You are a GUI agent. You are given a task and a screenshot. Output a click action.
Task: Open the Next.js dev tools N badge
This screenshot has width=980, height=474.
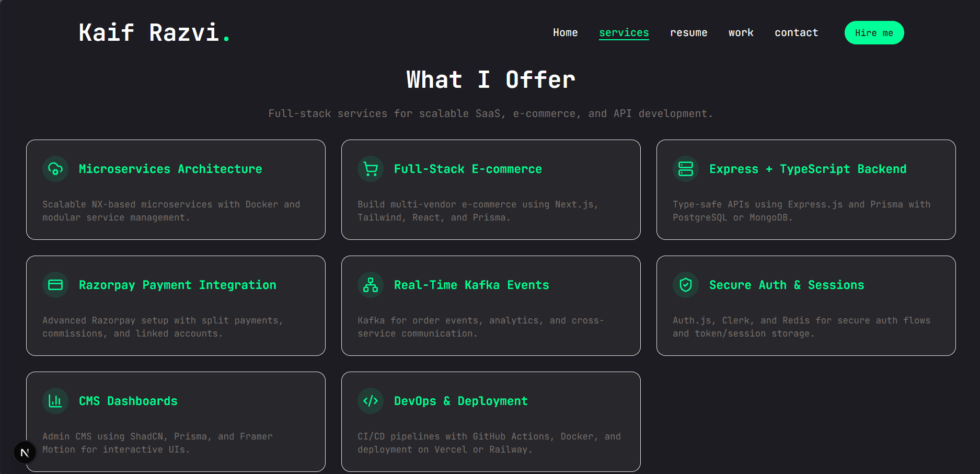pos(25,453)
